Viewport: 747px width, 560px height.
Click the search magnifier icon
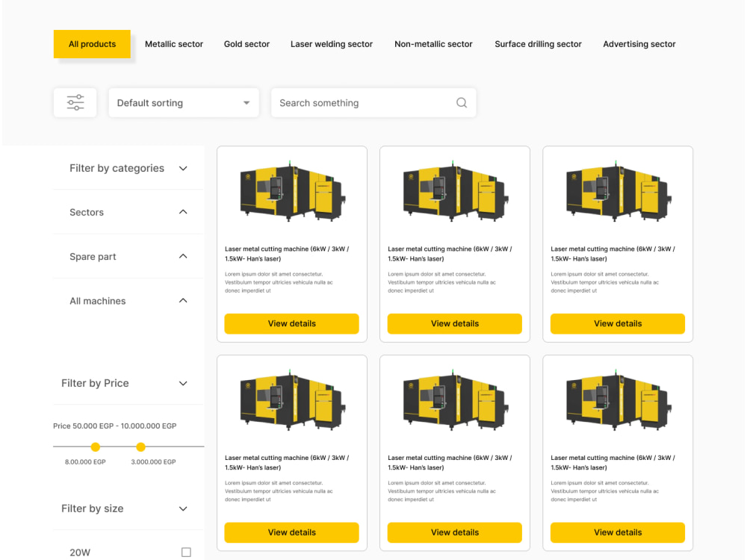click(x=461, y=102)
